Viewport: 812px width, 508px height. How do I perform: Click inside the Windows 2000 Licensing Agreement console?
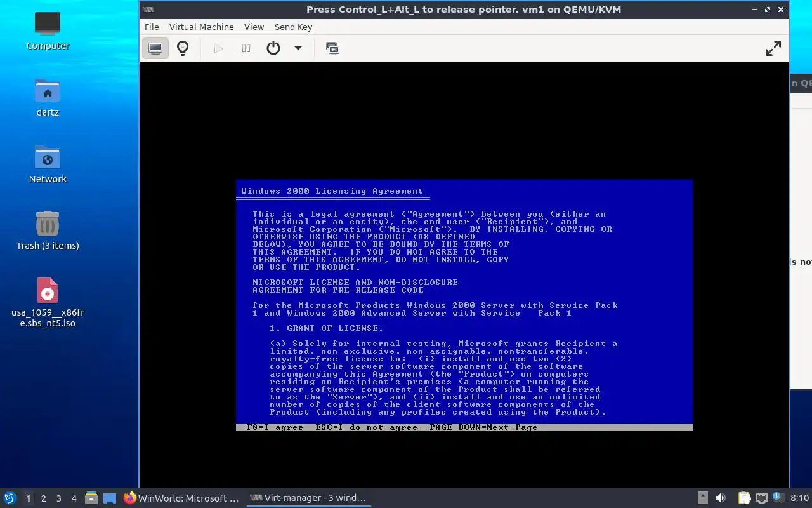[x=464, y=305]
